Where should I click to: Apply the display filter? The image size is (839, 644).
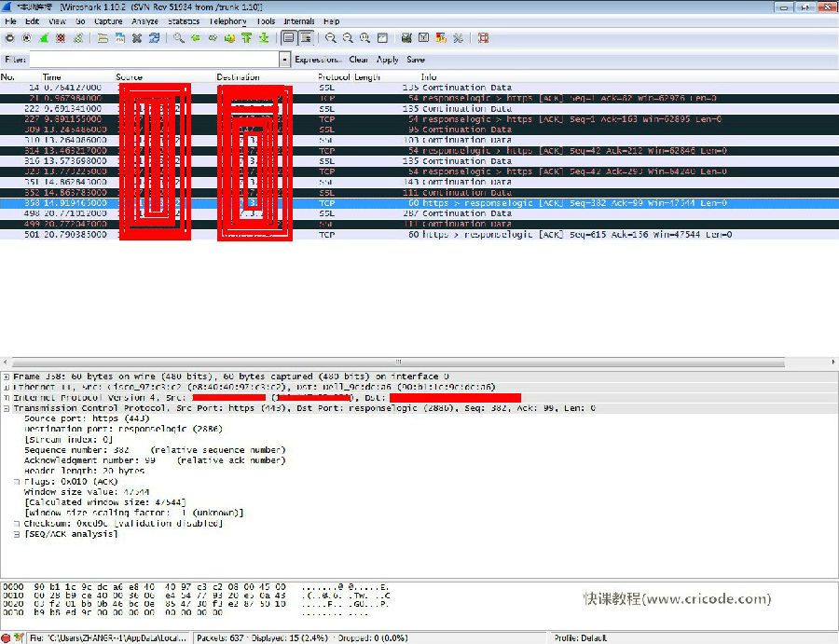(x=388, y=60)
